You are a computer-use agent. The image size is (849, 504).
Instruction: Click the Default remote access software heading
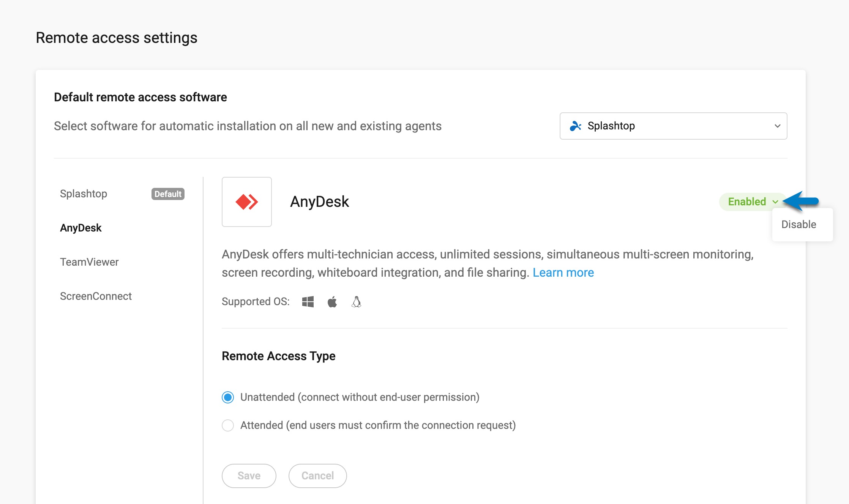140,97
